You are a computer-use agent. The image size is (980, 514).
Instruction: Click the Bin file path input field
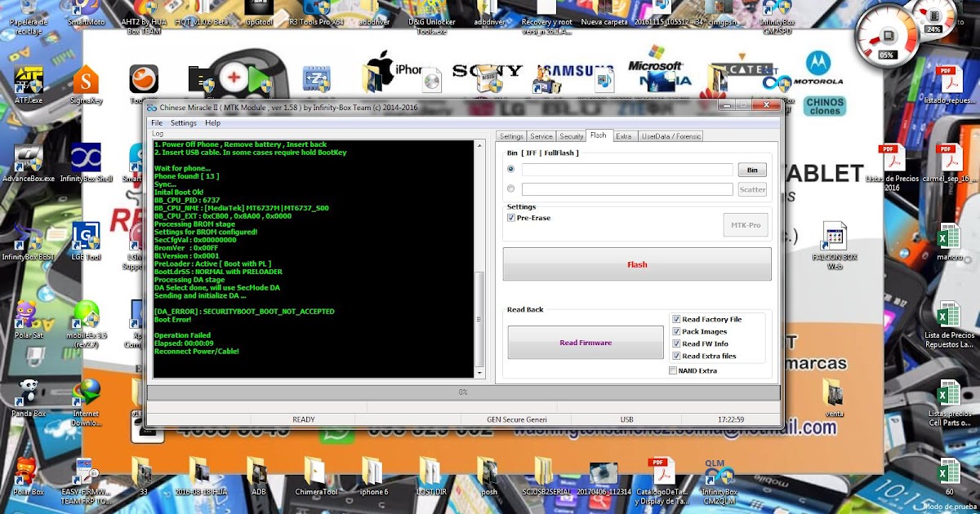point(627,170)
